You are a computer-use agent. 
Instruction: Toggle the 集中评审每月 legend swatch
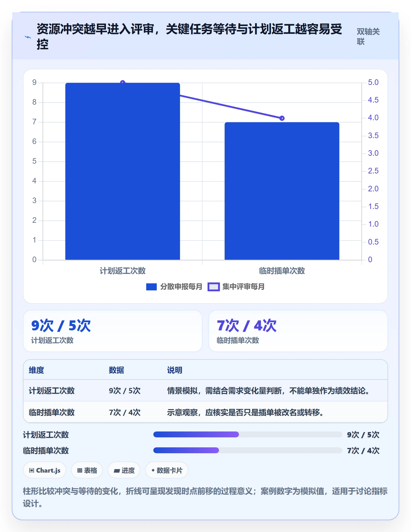[213, 287]
